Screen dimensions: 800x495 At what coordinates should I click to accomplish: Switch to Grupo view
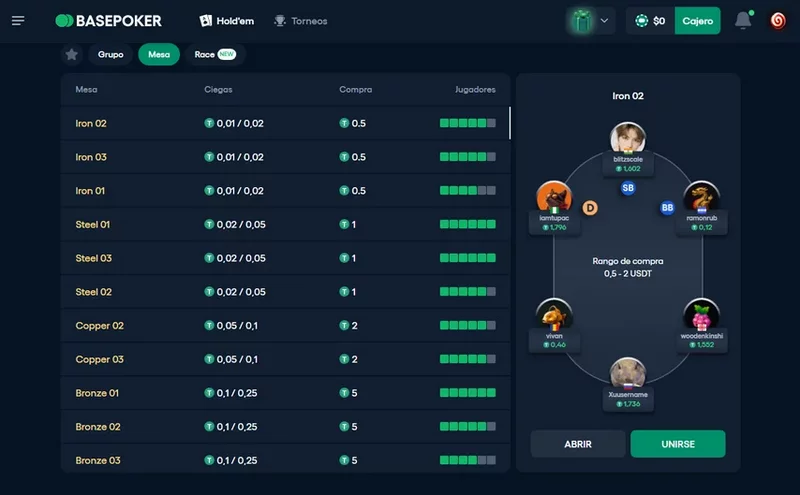coord(111,55)
